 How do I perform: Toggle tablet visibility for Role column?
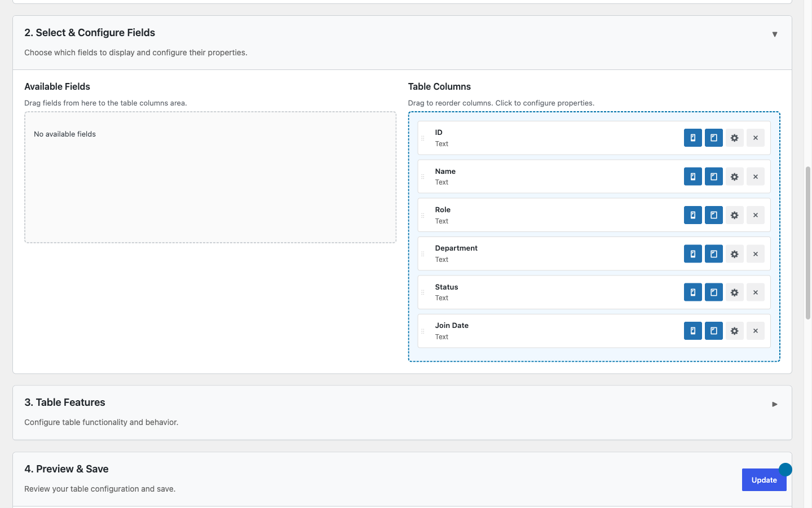click(713, 215)
